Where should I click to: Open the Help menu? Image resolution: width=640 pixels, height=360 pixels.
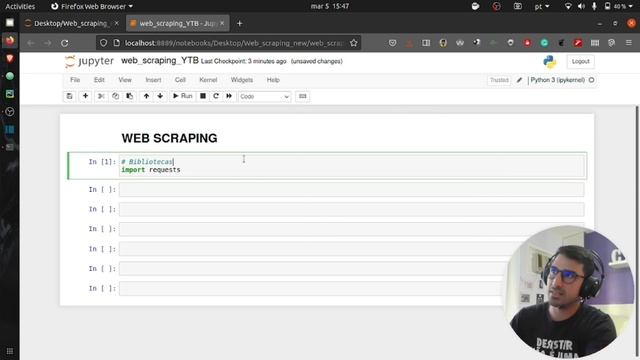[273, 80]
